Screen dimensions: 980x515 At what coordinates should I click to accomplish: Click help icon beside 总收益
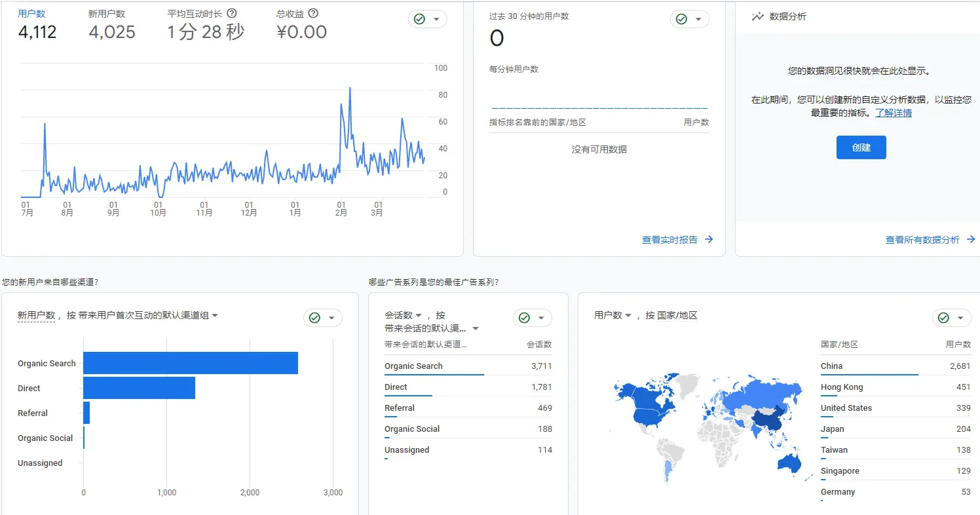(x=313, y=14)
